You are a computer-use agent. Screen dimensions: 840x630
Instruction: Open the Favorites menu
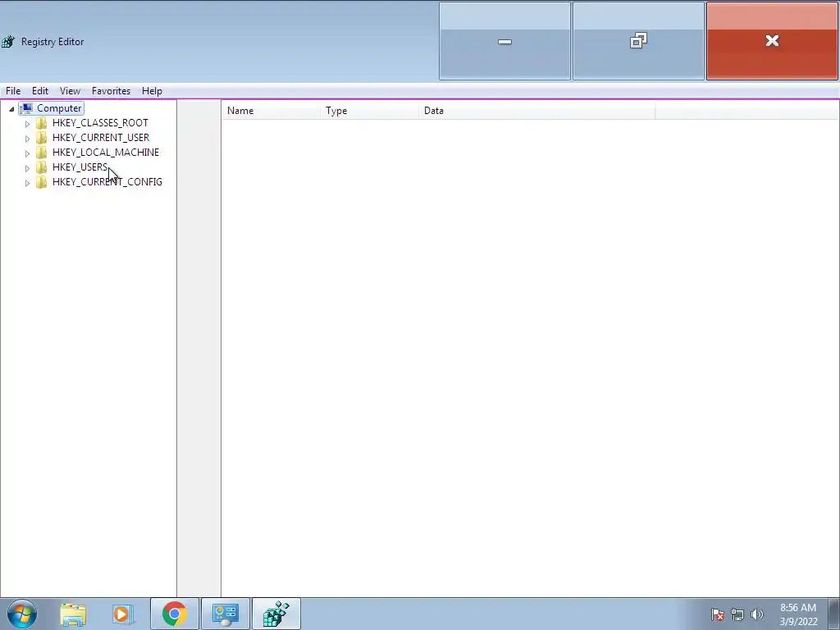(111, 91)
